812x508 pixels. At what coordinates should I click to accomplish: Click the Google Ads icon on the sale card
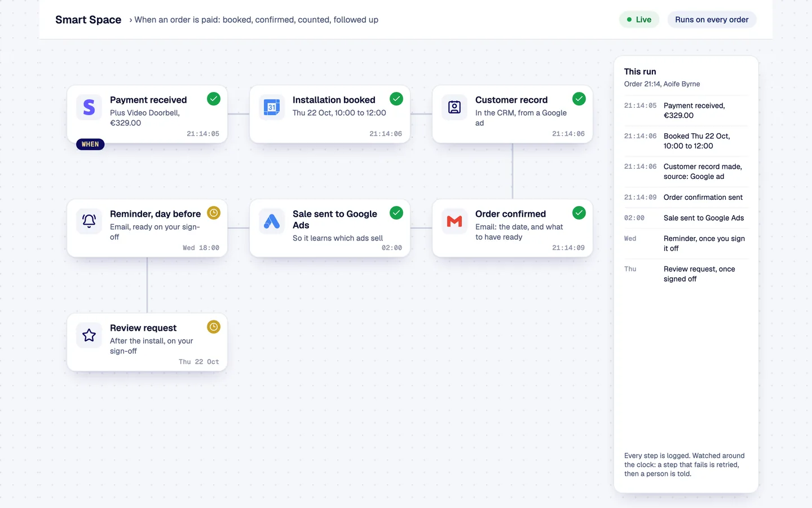click(272, 221)
